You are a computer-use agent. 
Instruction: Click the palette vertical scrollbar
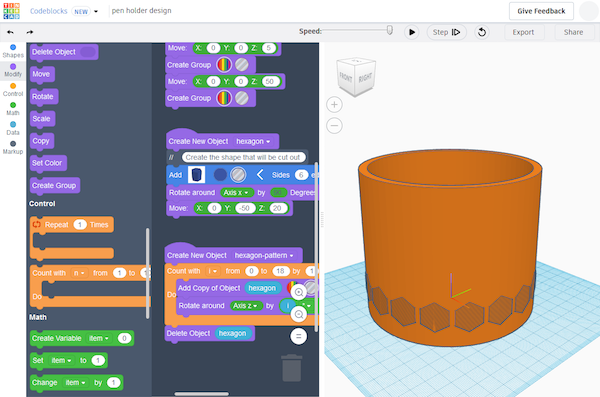point(148,273)
